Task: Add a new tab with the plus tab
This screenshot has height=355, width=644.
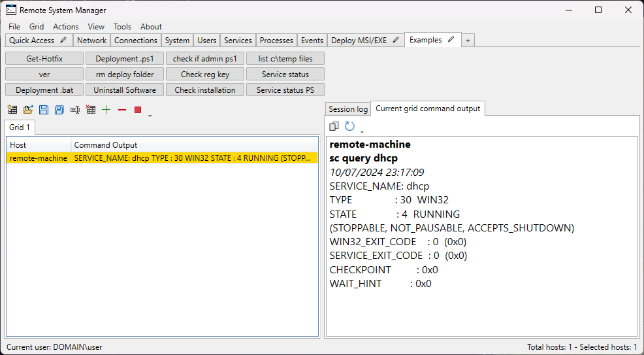Action: [x=468, y=41]
